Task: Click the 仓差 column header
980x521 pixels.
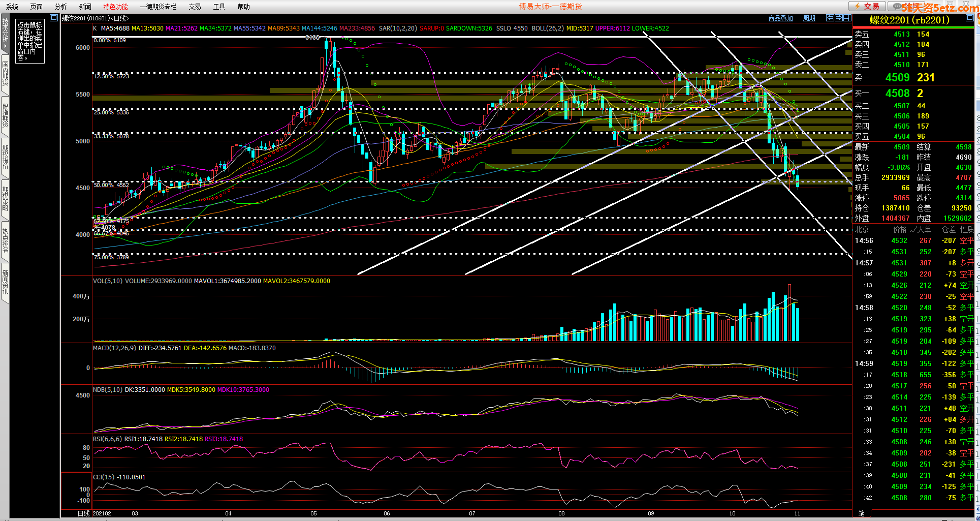Action: [x=949, y=229]
